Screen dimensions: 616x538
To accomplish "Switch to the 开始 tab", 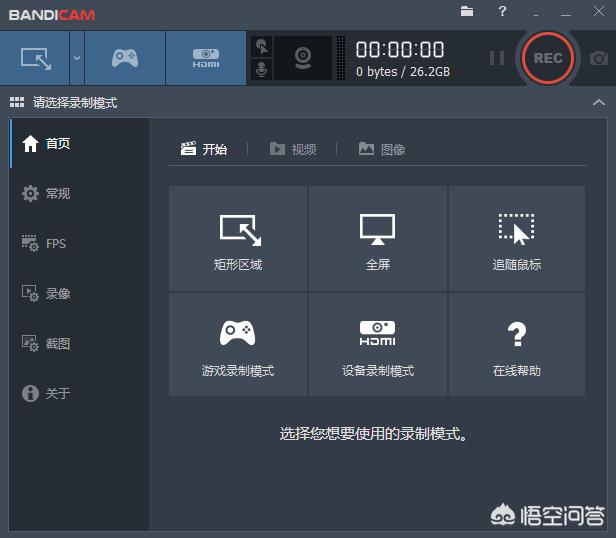I will [204, 149].
